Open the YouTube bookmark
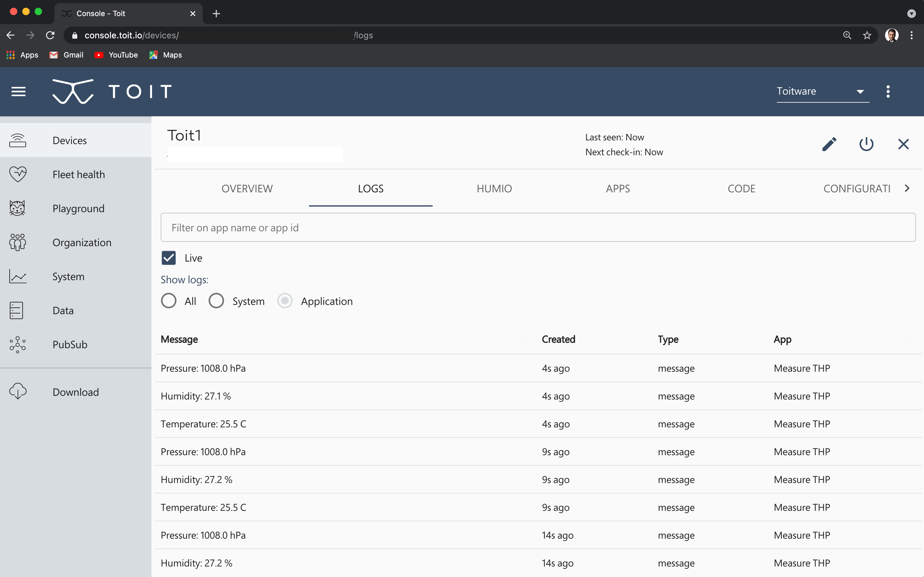924x577 pixels. 116,55
